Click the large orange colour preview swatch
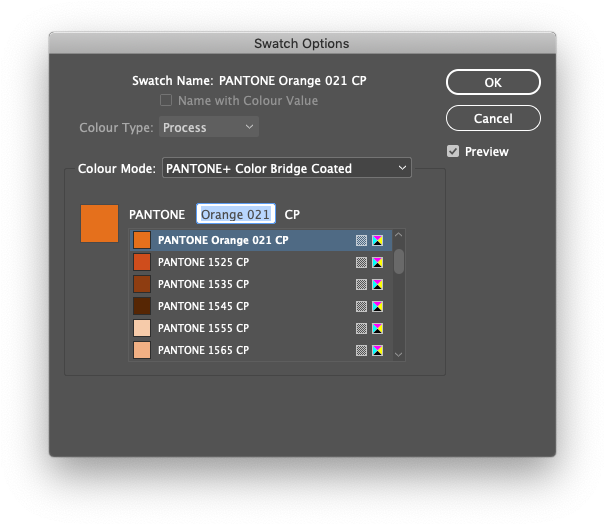Screen dimensions: 604x524 coord(99,223)
